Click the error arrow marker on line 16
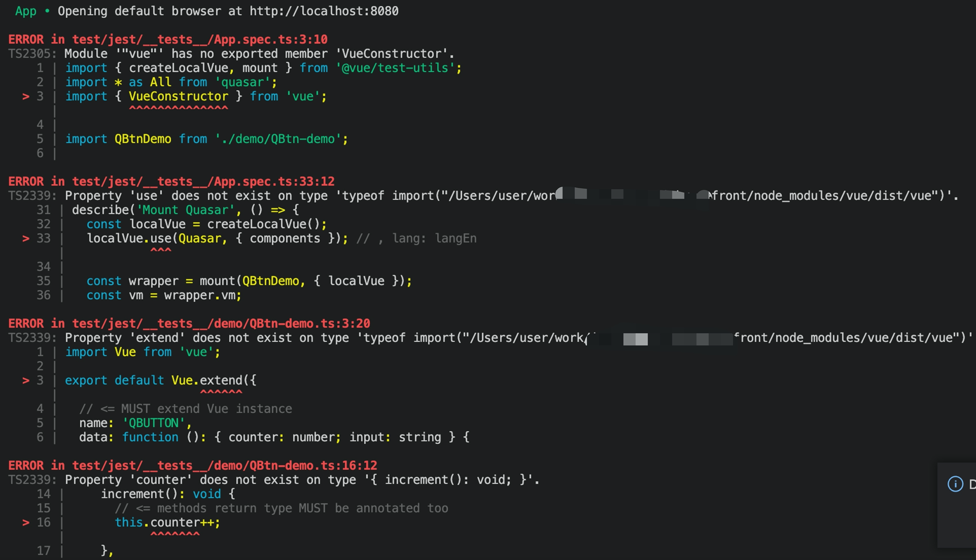 [25, 522]
